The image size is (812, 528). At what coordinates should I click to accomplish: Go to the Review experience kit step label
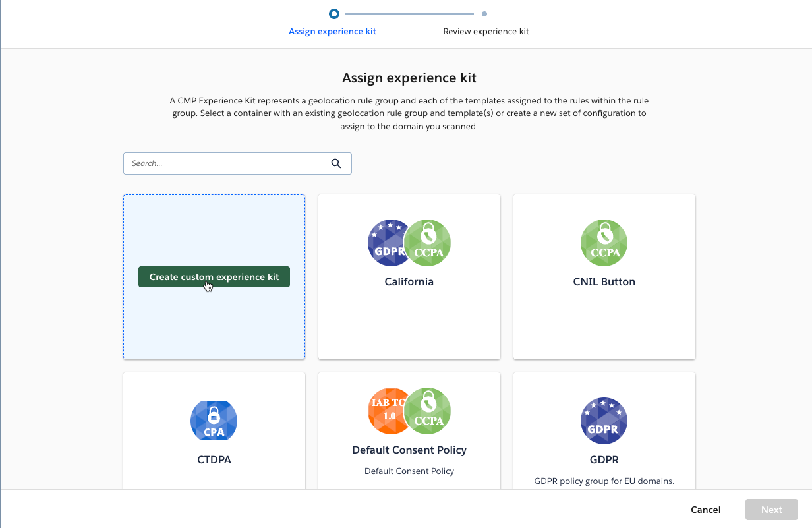coord(486,32)
